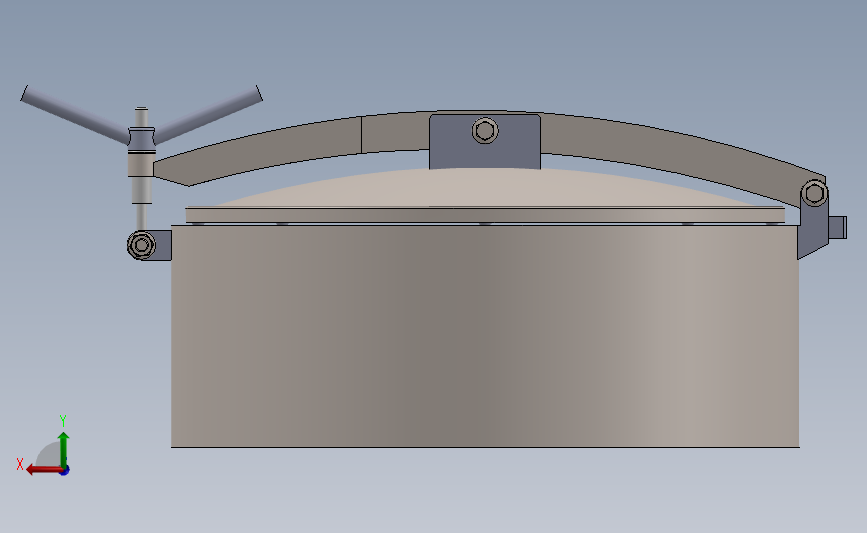Select the hinge pin end protruding at right

click(x=838, y=227)
